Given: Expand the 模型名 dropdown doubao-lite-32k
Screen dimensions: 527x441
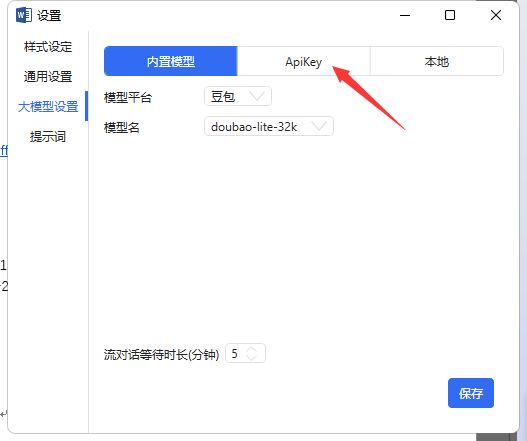Looking at the screenshot, I should pos(269,126).
